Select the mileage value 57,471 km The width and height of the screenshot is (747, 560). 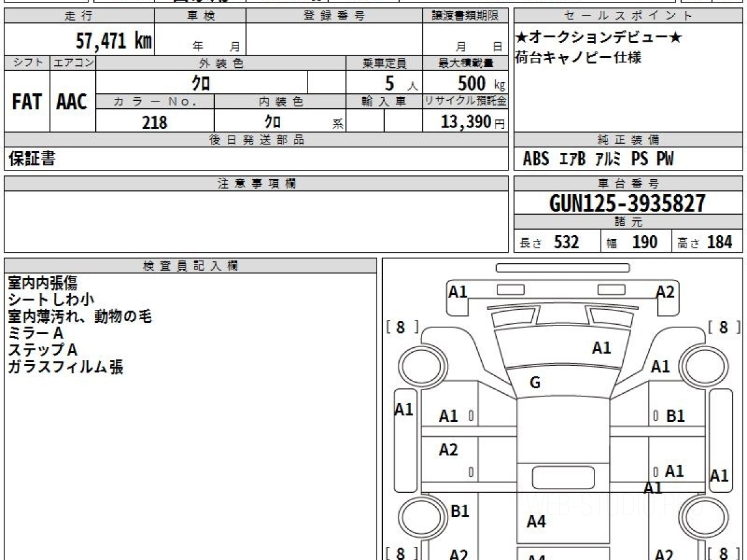click(x=114, y=41)
